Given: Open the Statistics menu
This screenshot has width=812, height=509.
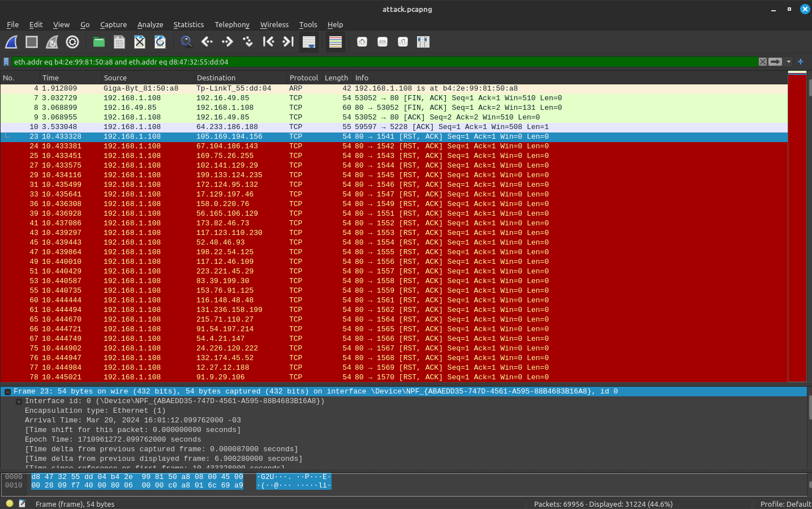Looking at the screenshot, I should tap(188, 24).
